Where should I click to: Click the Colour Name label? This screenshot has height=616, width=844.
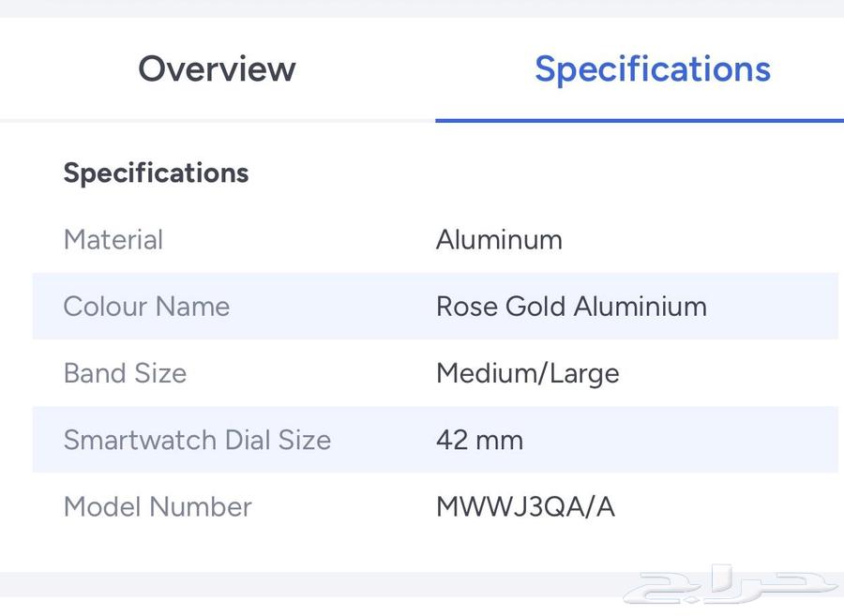tap(146, 306)
